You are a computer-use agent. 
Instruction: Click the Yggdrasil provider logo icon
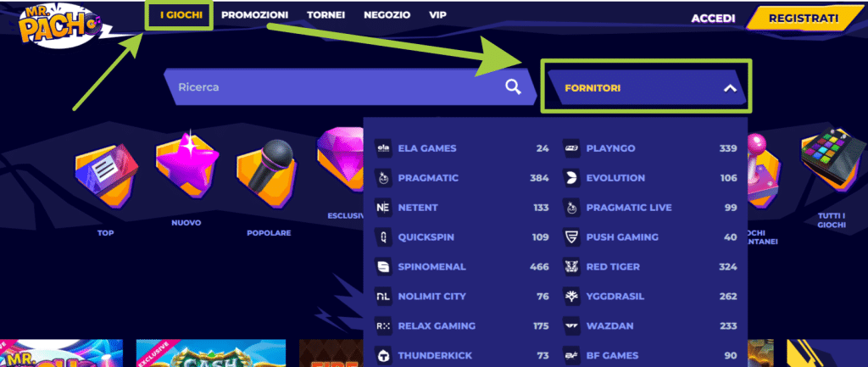pyautogui.click(x=571, y=296)
